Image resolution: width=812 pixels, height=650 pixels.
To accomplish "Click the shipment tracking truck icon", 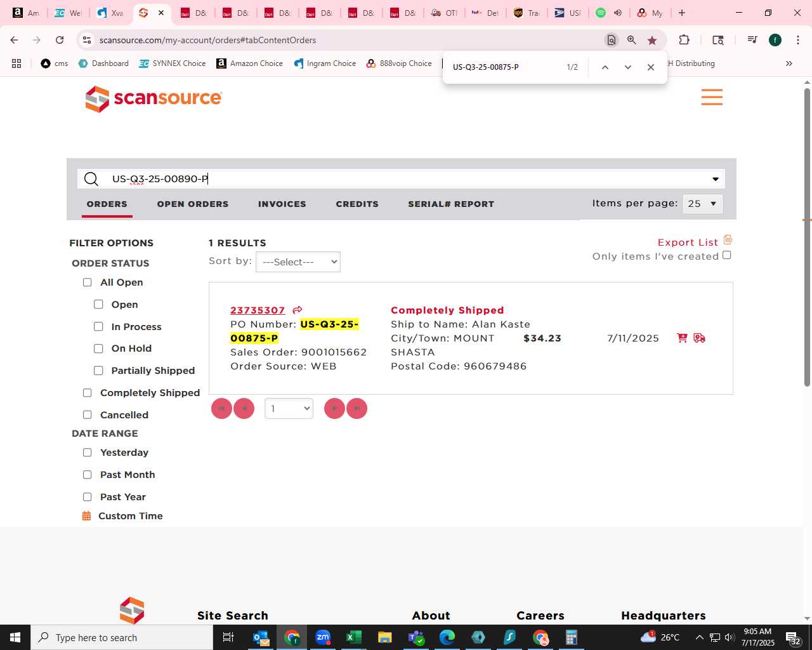I will pyautogui.click(x=700, y=338).
